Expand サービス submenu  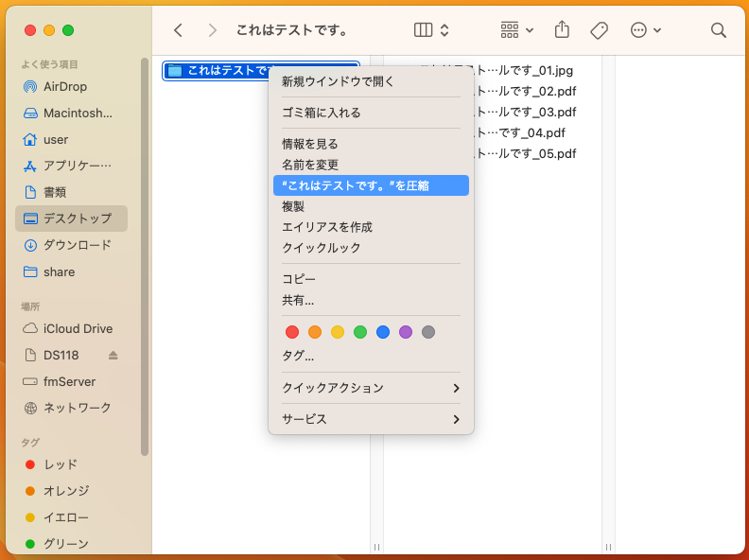(x=371, y=419)
